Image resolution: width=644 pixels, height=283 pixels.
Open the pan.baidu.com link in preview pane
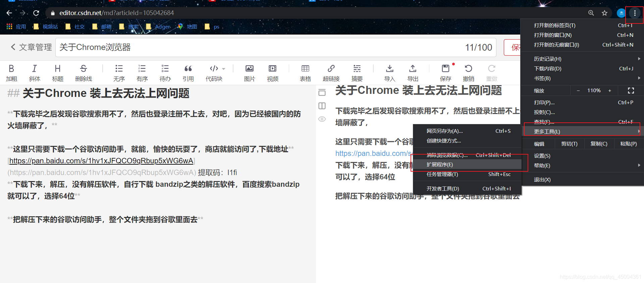pyautogui.click(x=374, y=153)
